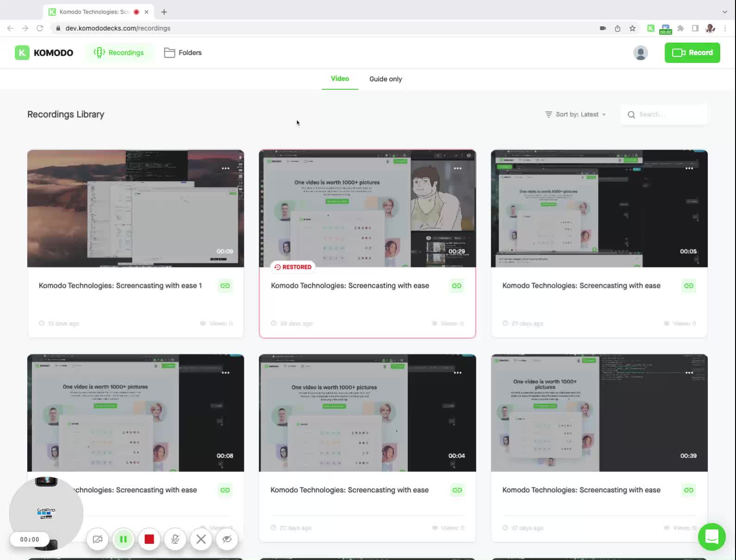Cancel the recording with X button
Screen dimensions: 736x560
[x=201, y=539]
